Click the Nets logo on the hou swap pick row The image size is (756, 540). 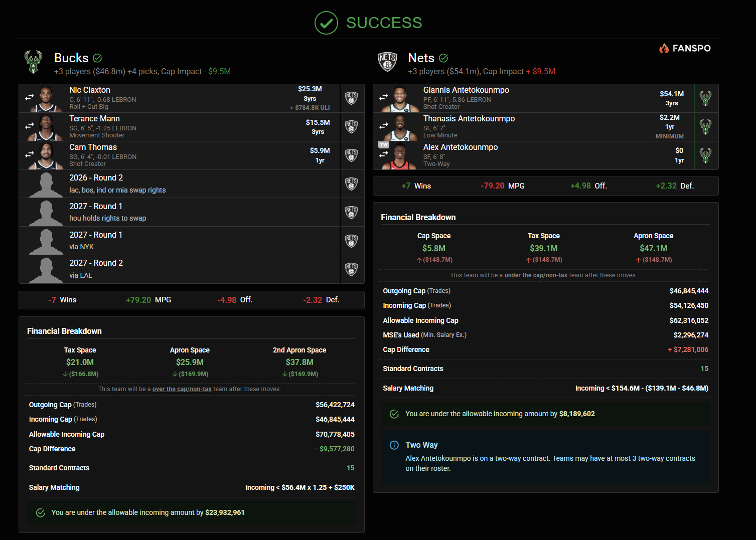(351, 213)
